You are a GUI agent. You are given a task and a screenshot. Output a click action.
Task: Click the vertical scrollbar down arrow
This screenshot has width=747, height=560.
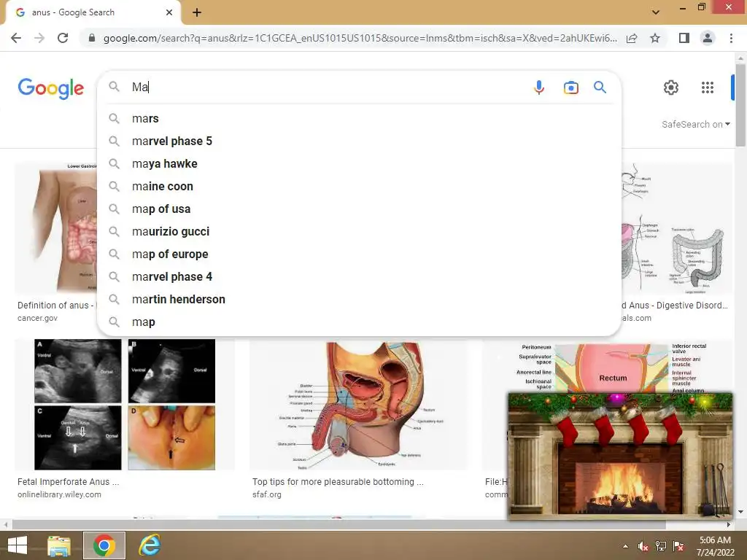tap(740, 513)
